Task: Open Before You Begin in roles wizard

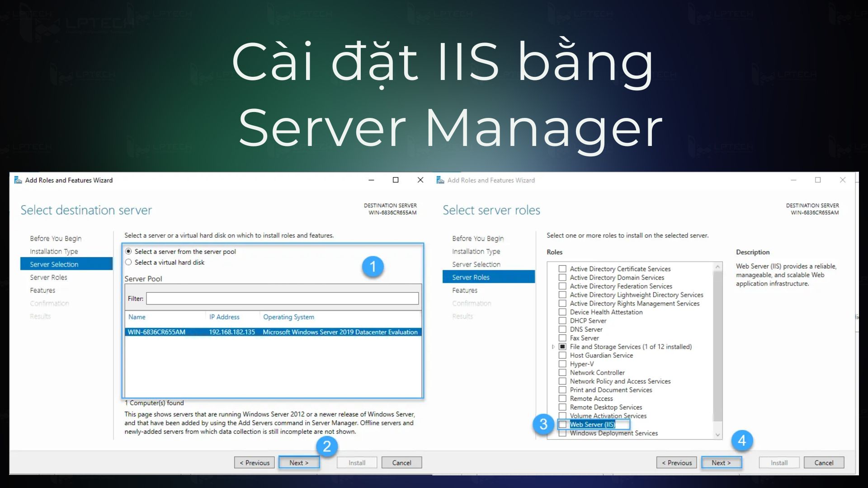Action: (478, 238)
